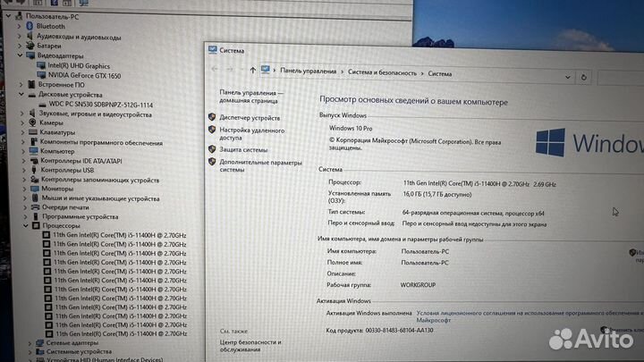Click the Intel(R) UHD Graphics adapter icon
Screen dimensions: 644x362
(40, 65)
